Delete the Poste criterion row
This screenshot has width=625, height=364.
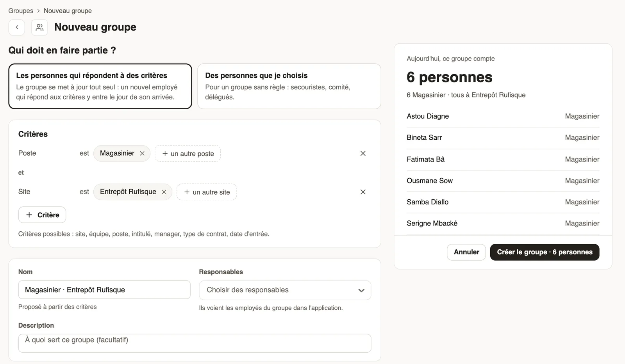(x=363, y=153)
